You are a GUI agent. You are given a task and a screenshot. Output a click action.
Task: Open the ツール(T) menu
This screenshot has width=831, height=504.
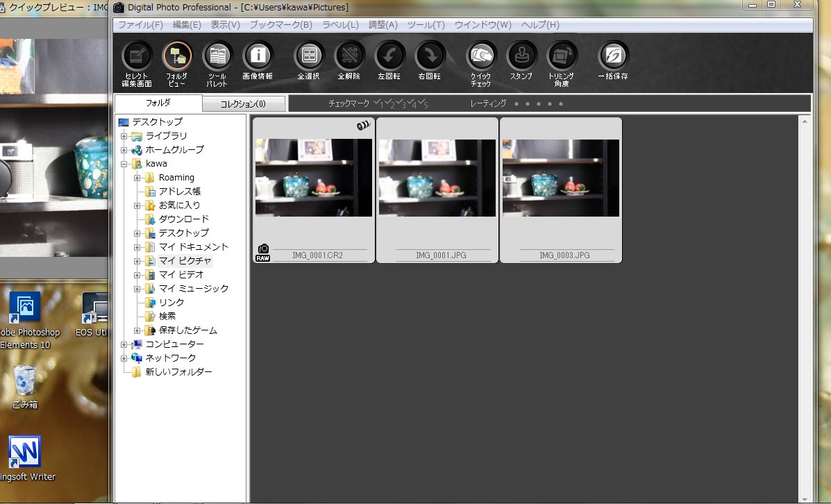[426, 25]
